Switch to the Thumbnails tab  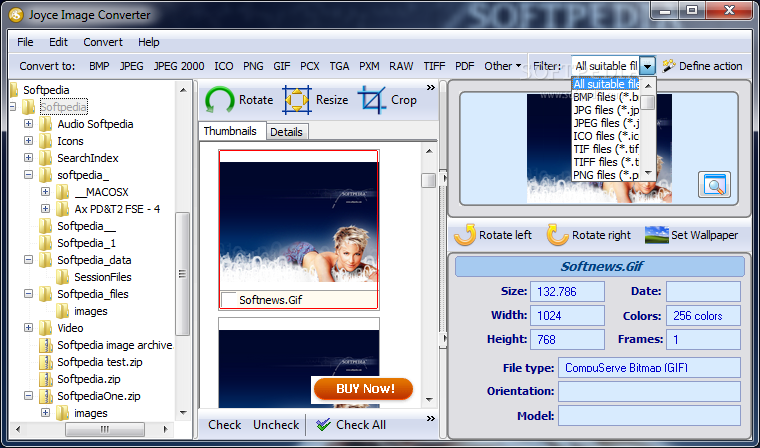tap(230, 131)
